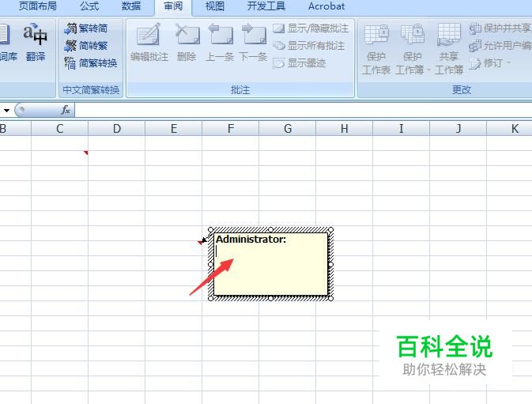The width and height of the screenshot is (532, 404).
Task: Switch to the 视图 tab
Action: tap(215, 6)
